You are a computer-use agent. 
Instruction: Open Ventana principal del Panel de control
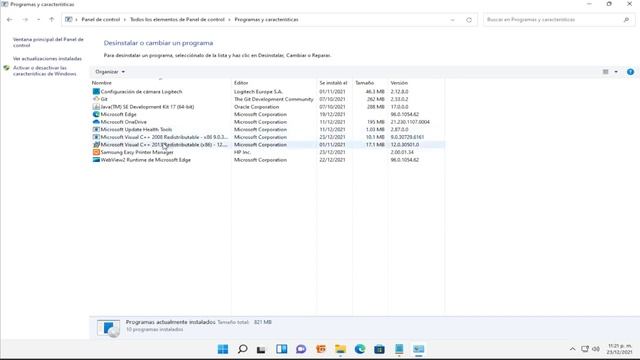click(48, 42)
